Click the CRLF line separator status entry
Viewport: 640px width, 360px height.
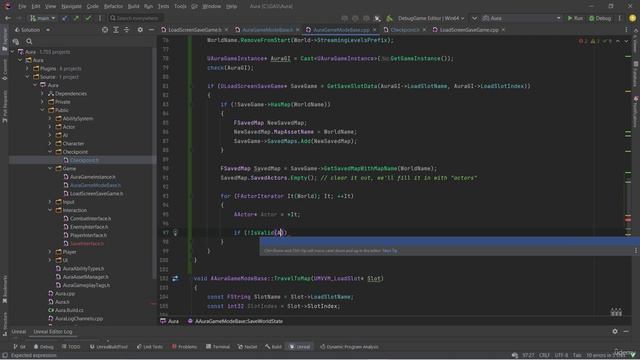(x=544, y=355)
